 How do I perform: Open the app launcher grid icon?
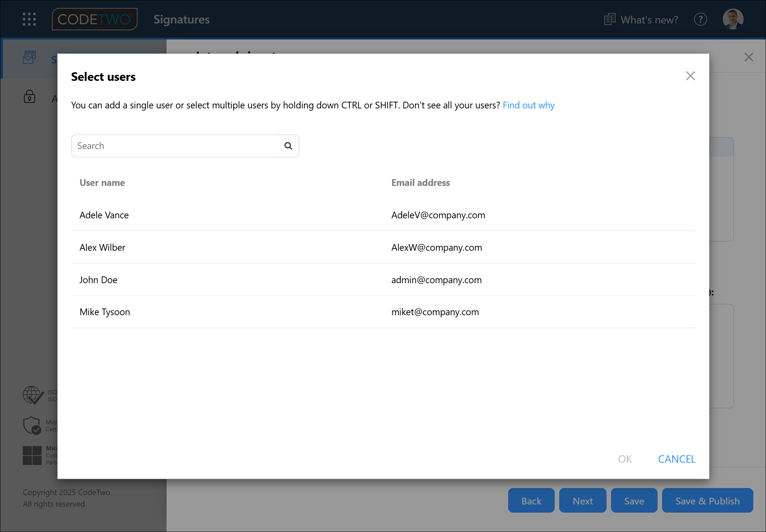pyautogui.click(x=29, y=19)
